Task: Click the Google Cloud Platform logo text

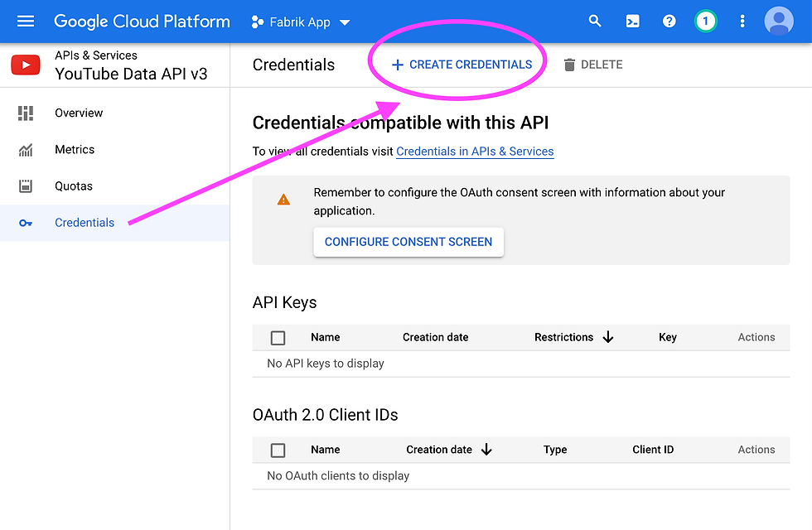Action: pyautogui.click(x=142, y=22)
